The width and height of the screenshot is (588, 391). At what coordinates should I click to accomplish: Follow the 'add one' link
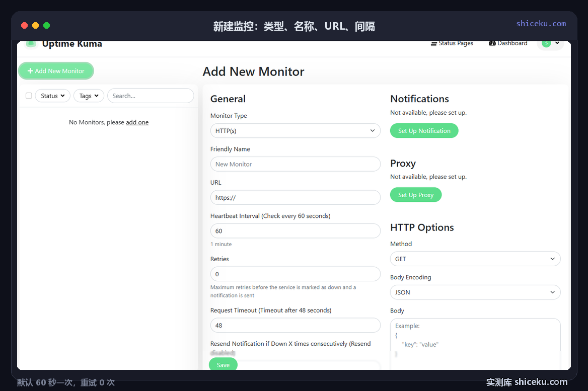tap(137, 122)
